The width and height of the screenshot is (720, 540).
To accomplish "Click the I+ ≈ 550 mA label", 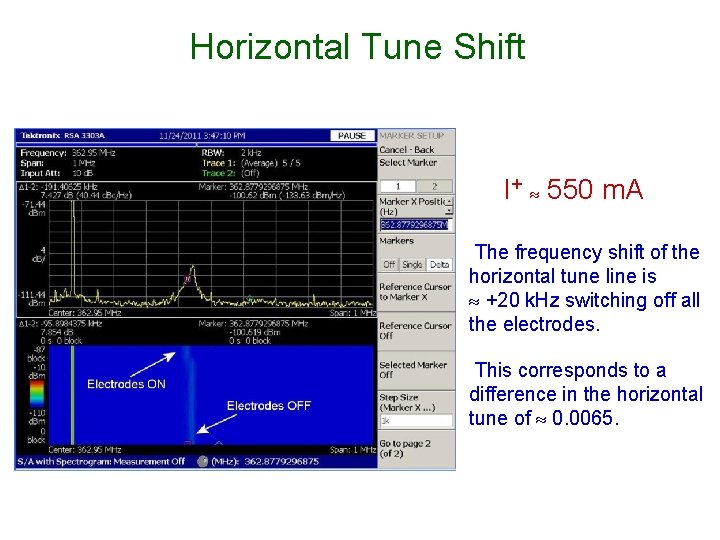I will click(574, 189).
